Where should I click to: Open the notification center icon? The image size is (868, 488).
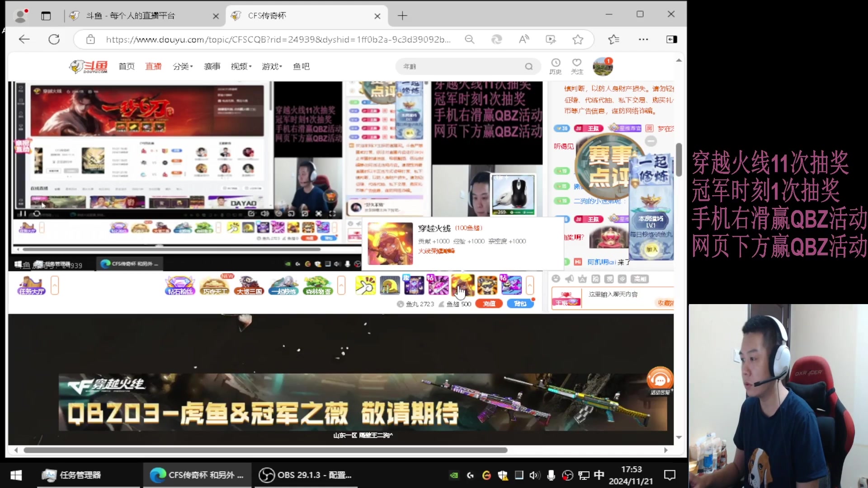[670, 475]
